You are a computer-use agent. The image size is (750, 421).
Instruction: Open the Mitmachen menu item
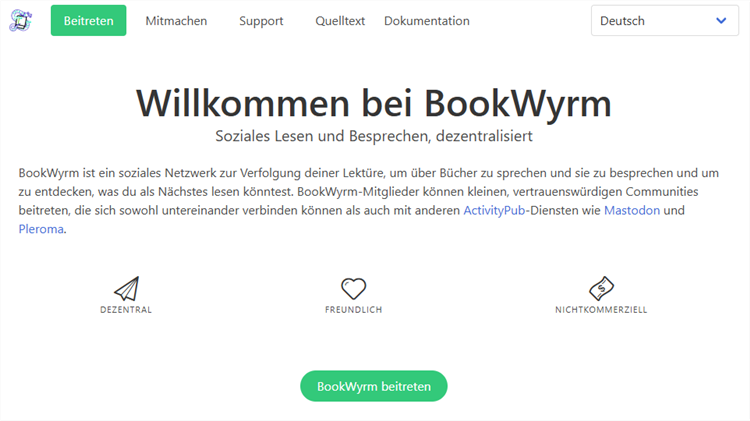pos(176,21)
